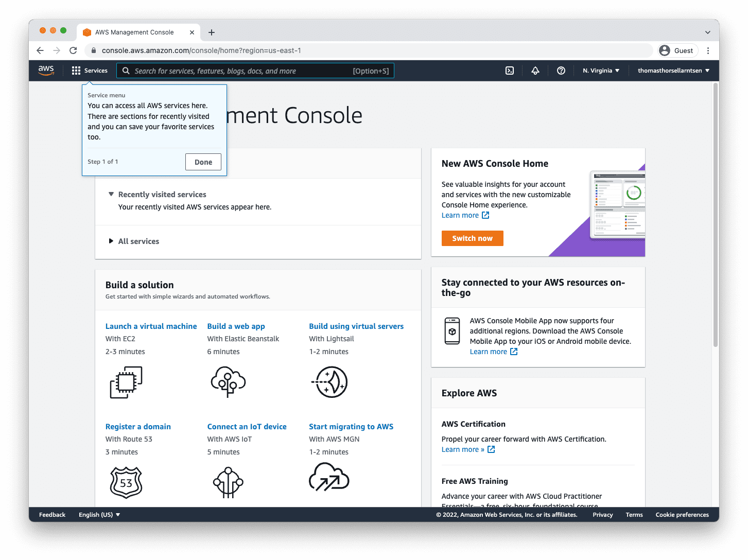Image resolution: width=748 pixels, height=560 pixels.
Task: Open AWS CloudShell from the top bar
Action: click(509, 71)
